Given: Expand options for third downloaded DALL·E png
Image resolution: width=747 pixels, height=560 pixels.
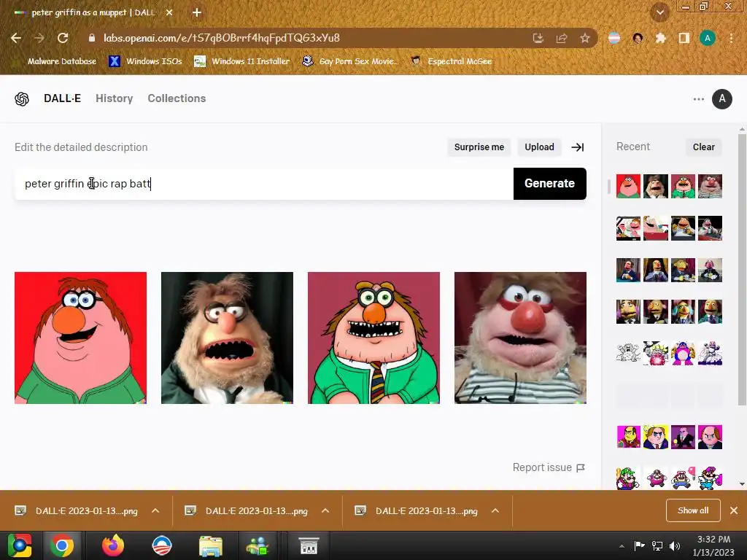Looking at the screenshot, I should [x=495, y=511].
